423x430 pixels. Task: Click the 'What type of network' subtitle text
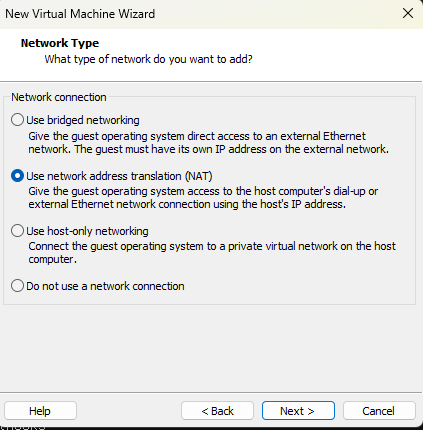(149, 59)
